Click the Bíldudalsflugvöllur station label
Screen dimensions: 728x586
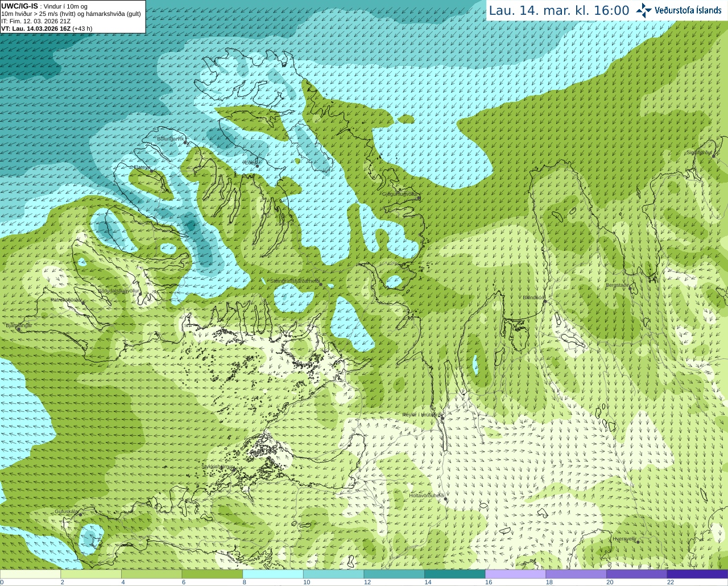point(118,291)
